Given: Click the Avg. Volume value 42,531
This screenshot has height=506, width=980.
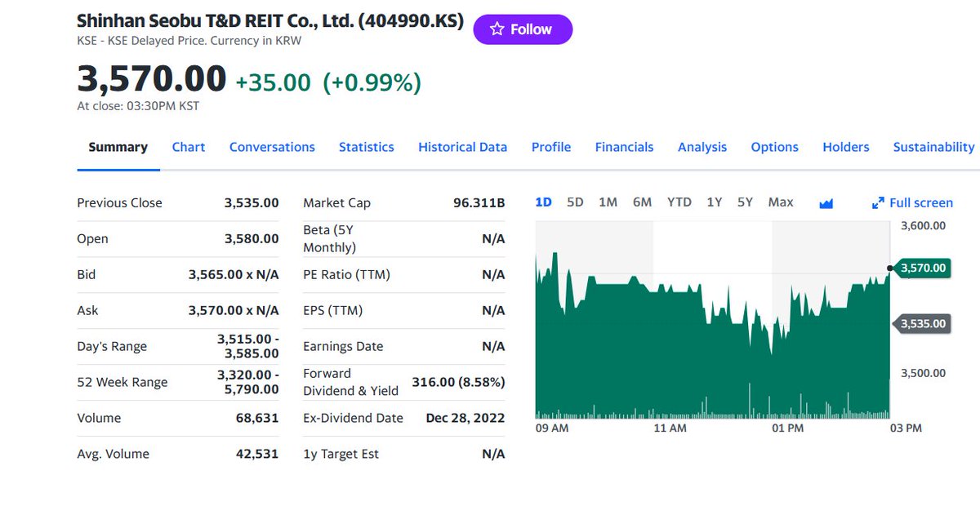Looking at the screenshot, I should tap(257, 455).
